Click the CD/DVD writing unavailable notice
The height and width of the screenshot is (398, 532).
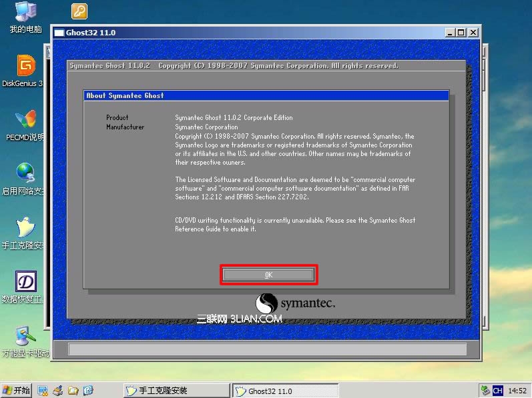[x=295, y=225]
